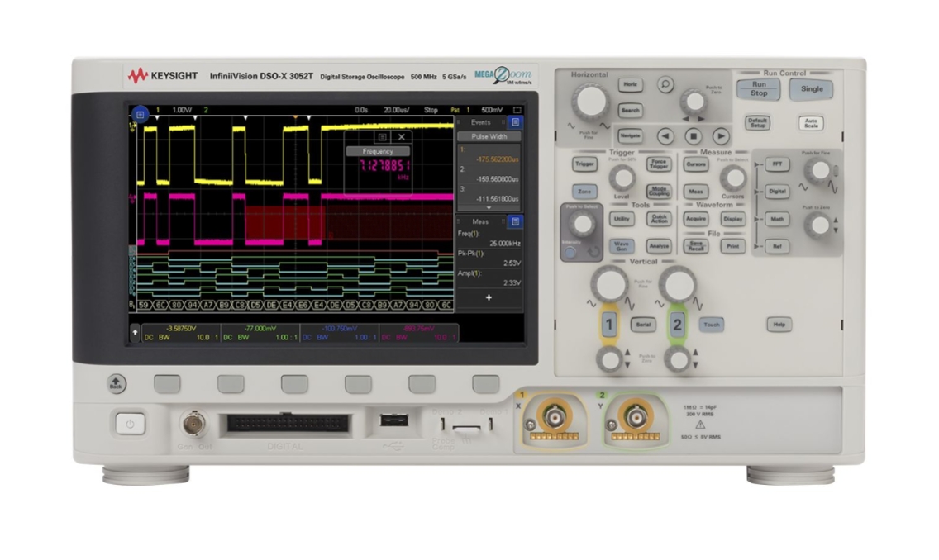Click the up arrow expander at screen bottom-left
Viewport: 939px width, 560px height.
click(133, 330)
